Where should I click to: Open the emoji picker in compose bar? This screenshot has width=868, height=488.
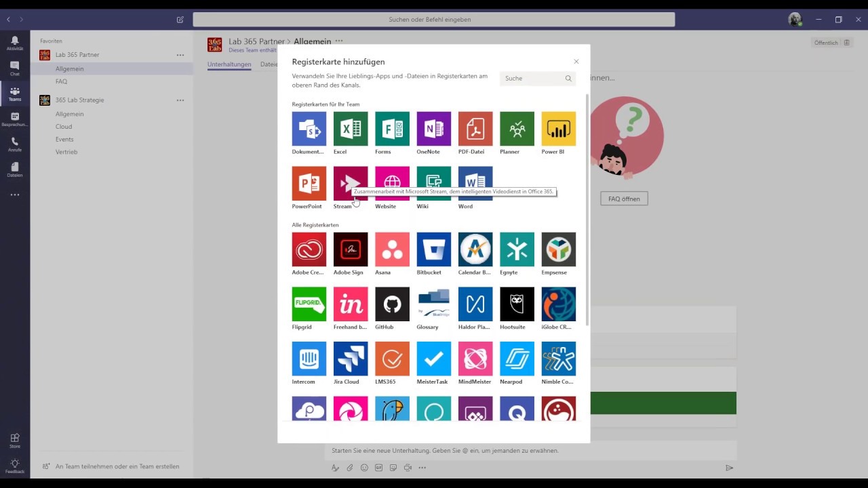tap(364, 468)
